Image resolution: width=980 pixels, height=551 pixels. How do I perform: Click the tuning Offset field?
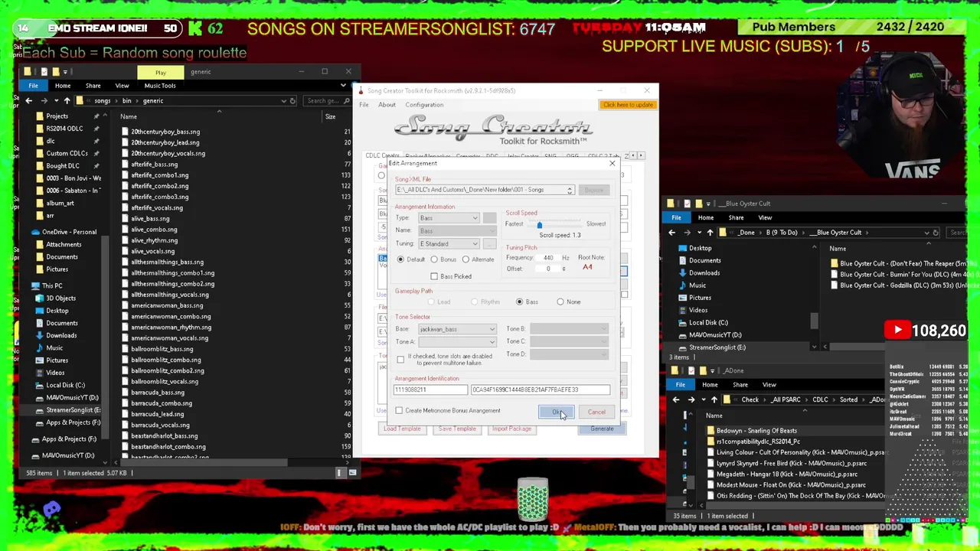point(547,269)
